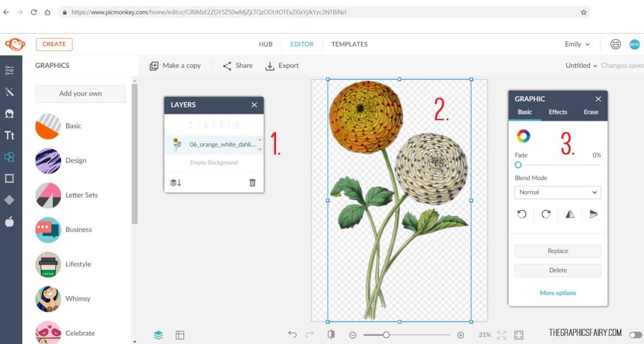Rotate the graphic counterclockwise
Screen dimensions: 644x344
point(522,214)
